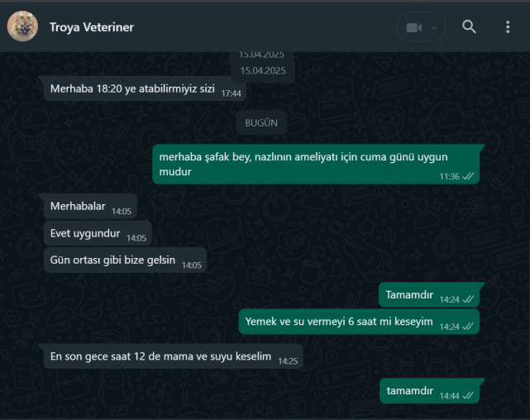Select the 'En son gece saat 12' message

[x=174, y=356]
